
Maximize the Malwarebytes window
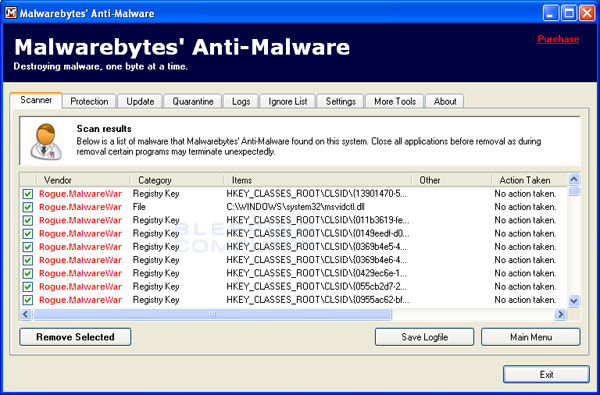pos(569,13)
